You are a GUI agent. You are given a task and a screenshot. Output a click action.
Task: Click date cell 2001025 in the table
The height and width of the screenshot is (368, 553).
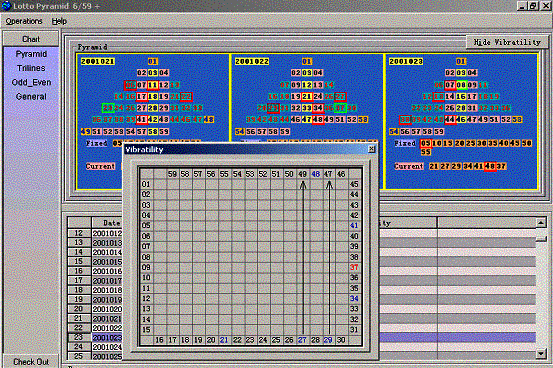point(107,356)
